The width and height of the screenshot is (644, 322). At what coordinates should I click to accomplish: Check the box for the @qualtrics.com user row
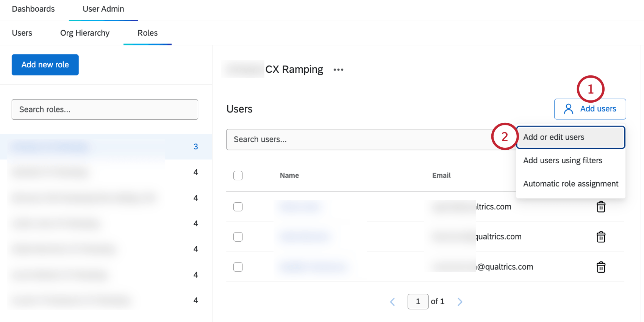tap(238, 267)
